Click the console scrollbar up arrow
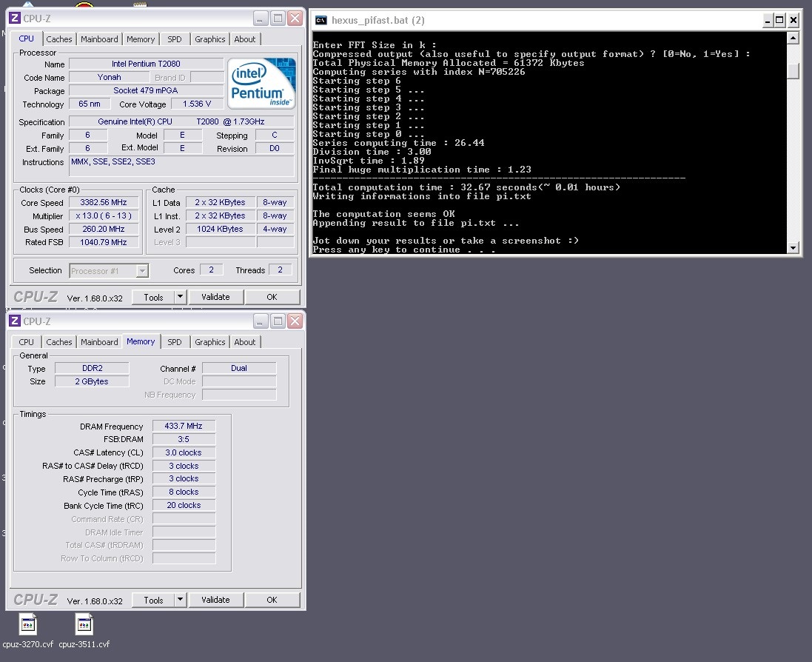 [x=793, y=37]
